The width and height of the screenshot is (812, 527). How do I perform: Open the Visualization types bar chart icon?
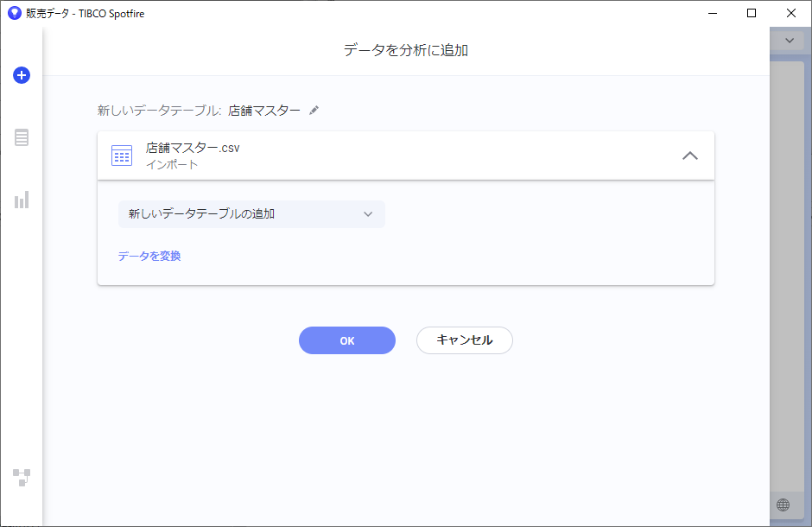[22, 200]
